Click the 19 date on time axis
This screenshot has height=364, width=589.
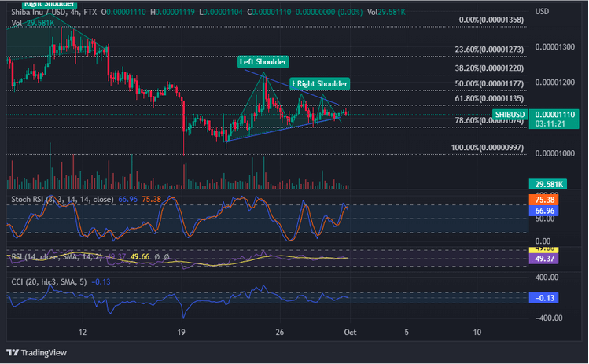coord(182,332)
